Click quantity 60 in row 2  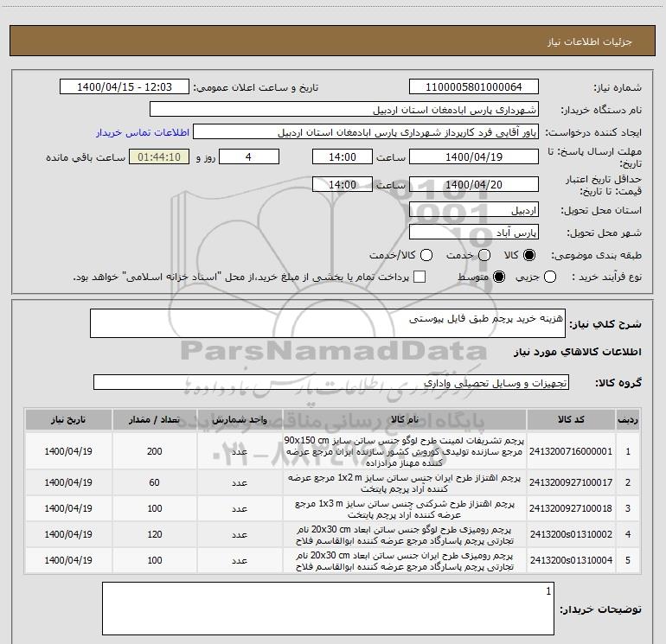point(155,482)
